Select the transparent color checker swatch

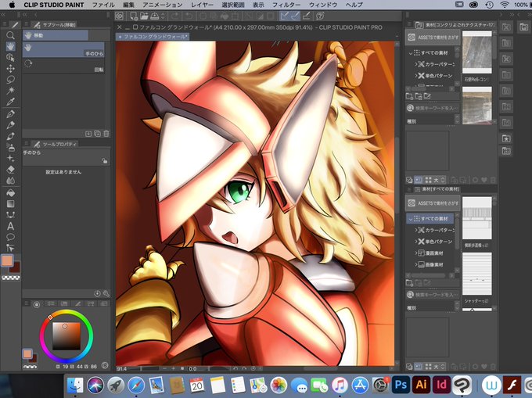(11, 278)
